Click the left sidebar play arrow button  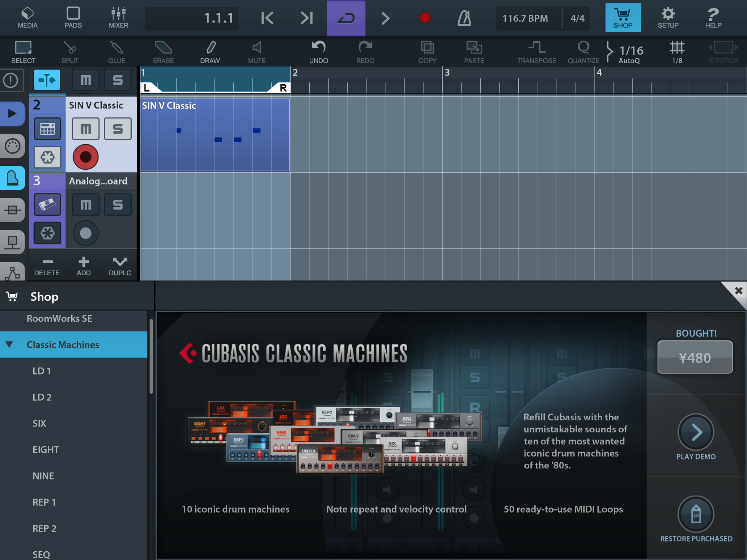click(12, 113)
